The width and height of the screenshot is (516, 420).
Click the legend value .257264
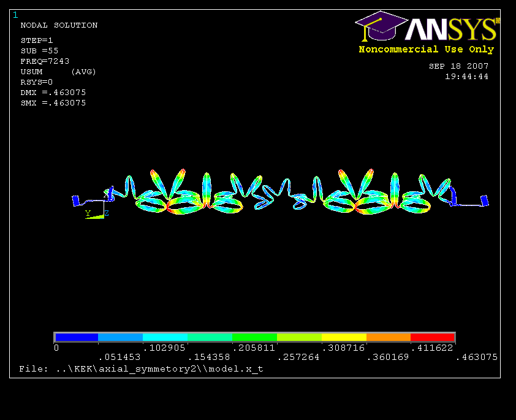point(298,357)
